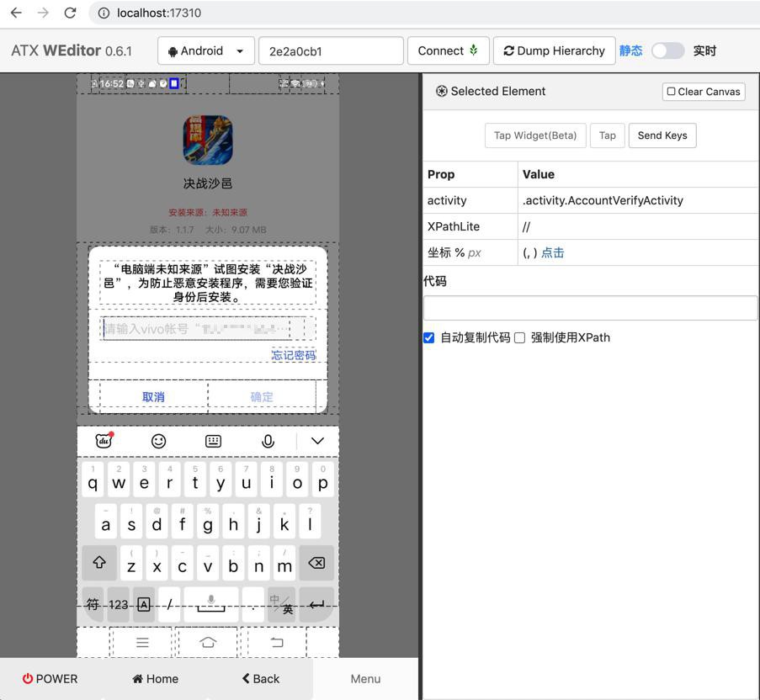Click the 安装来源：未知来源 text
The image size is (760, 700).
click(x=208, y=212)
